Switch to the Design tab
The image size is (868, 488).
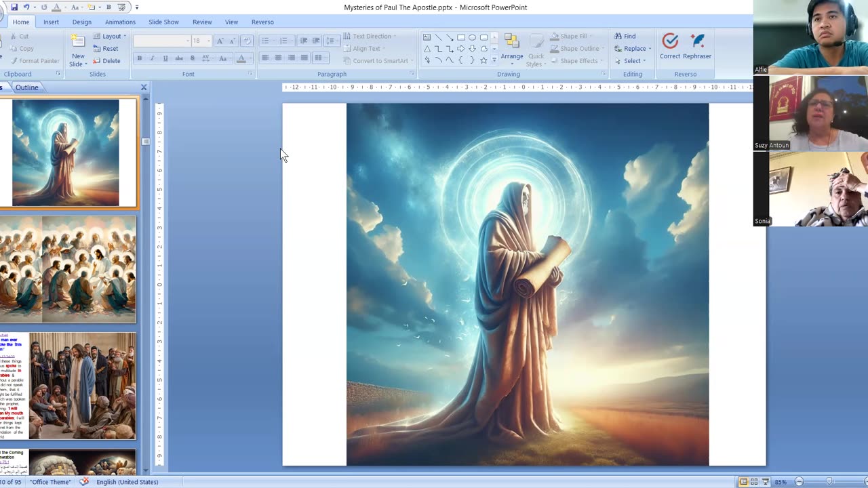point(82,22)
